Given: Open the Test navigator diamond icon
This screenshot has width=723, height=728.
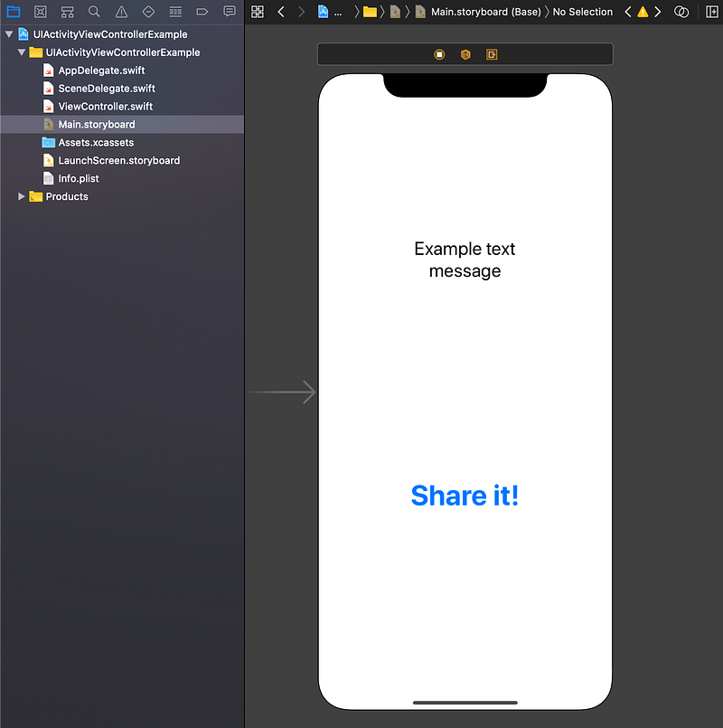Looking at the screenshot, I should click(148, 12).
